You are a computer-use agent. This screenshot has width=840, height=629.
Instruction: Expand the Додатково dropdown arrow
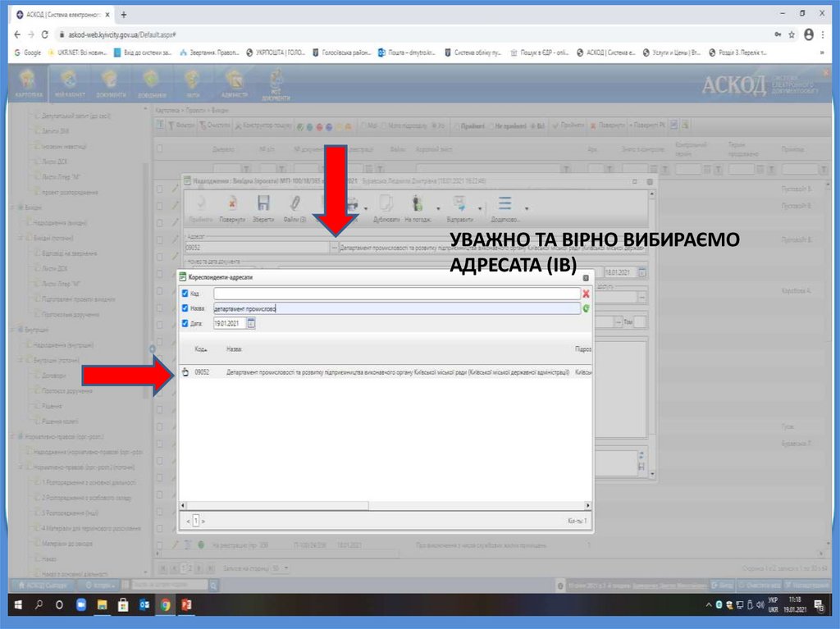click(526, 208)
